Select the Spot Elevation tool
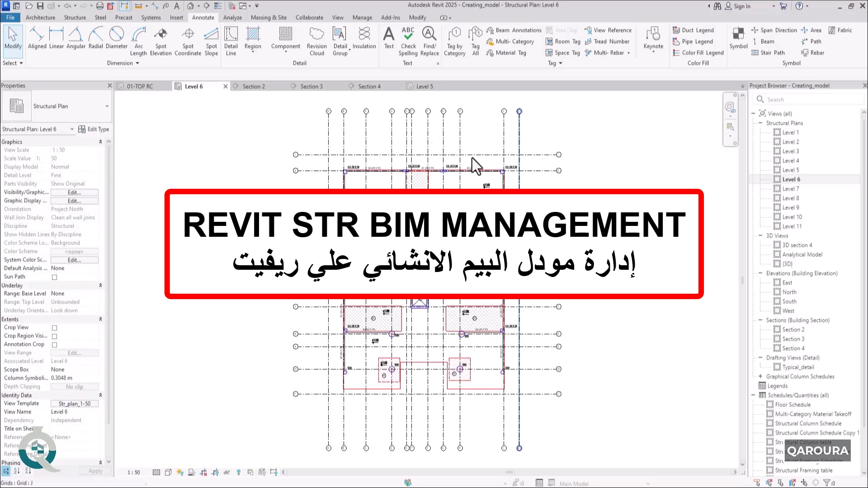The width and height of the screenshot is (868, 488). click(x=160, y=41)
